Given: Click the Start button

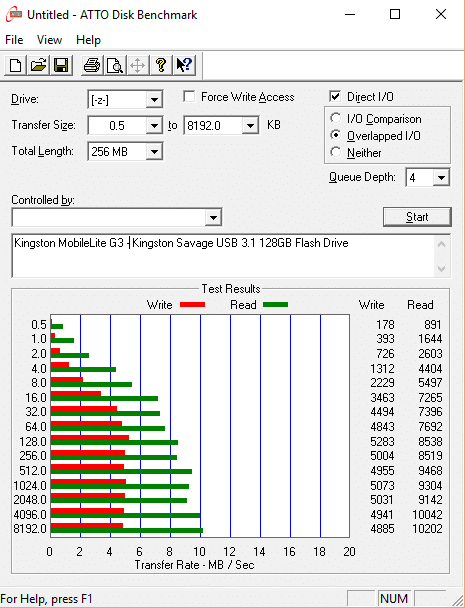Looking at the screenshot, I should coord(417,217).
